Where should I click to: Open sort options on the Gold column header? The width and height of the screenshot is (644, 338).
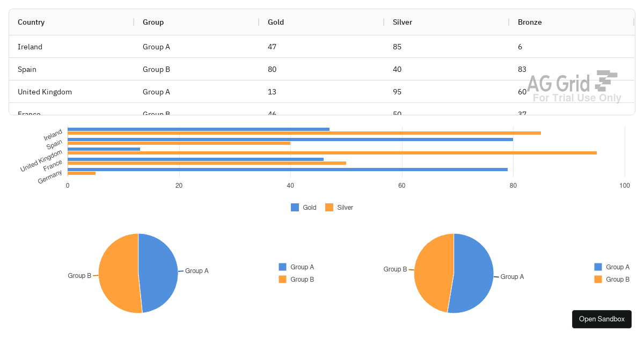click(275, 22)
